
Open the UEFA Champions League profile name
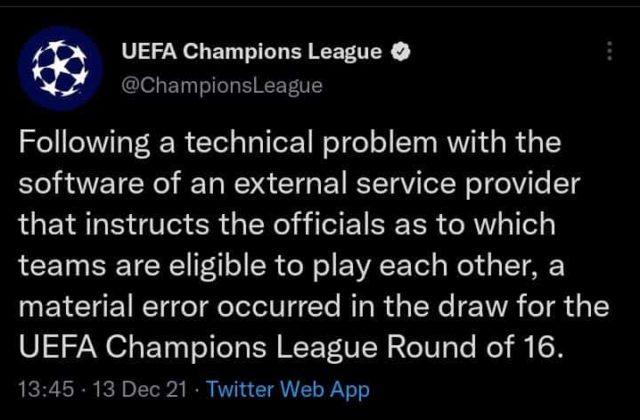(251, 52)
